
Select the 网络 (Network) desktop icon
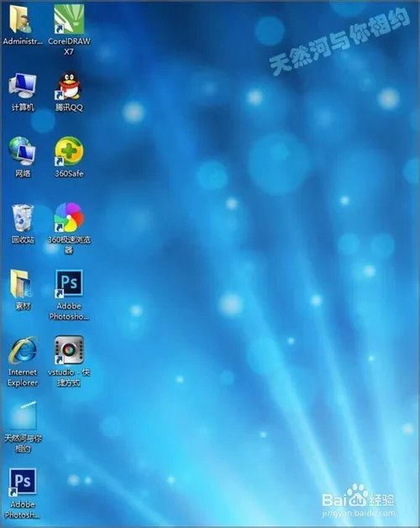pyautogui.click(x=22, y=151)
